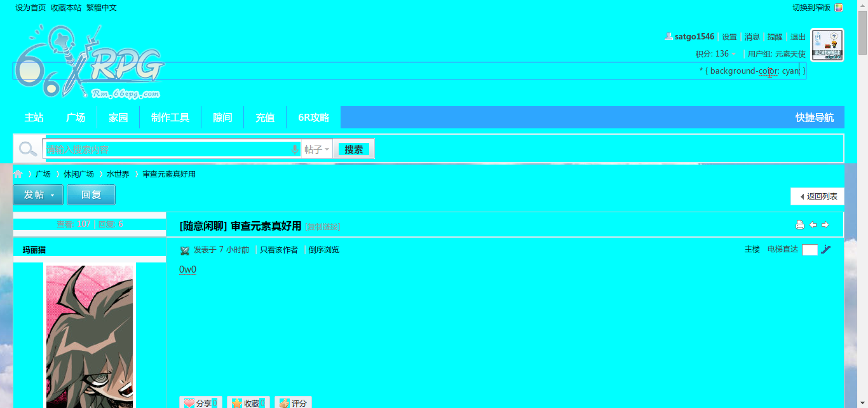Click the 退出 logout link
This screenshot has width=868, height=408.
point(798,37)
